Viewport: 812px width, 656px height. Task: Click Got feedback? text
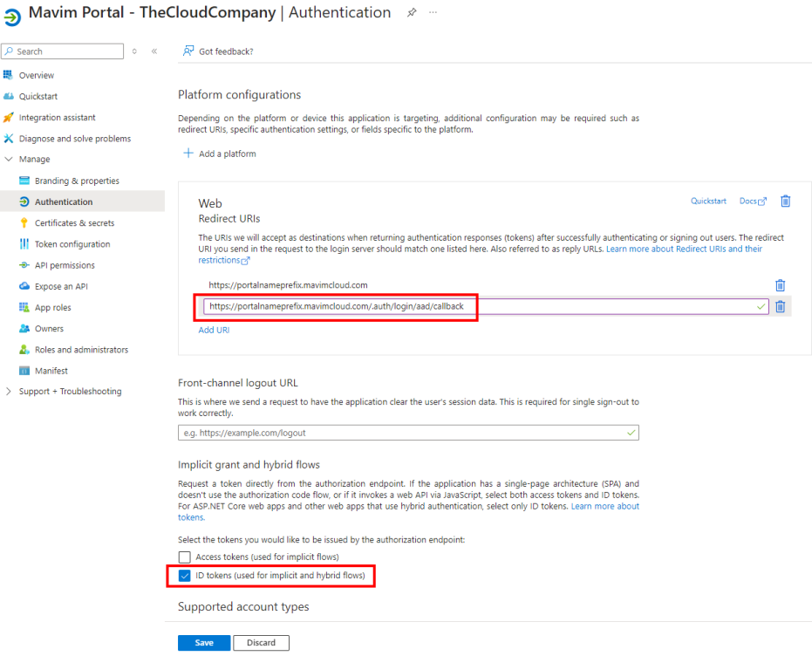(x=226, y=51)
